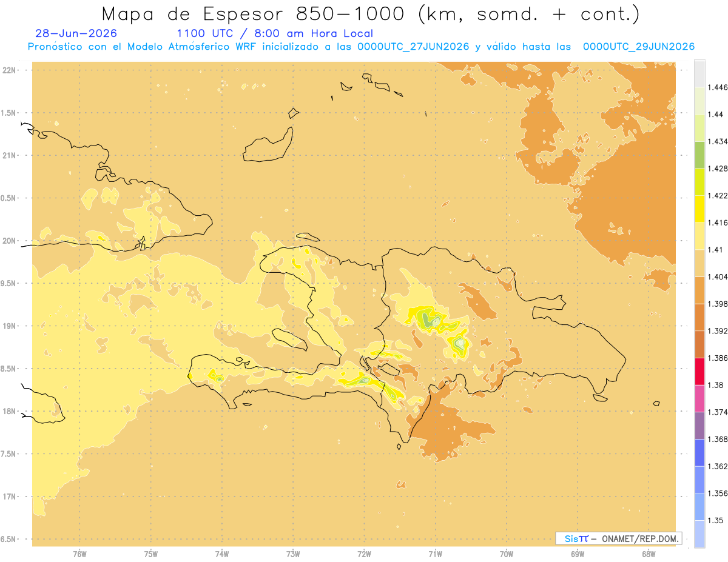This screenshot has height=562, width=728.
Task: Click the '72W' longitude axis label
Action: [364, 554]
